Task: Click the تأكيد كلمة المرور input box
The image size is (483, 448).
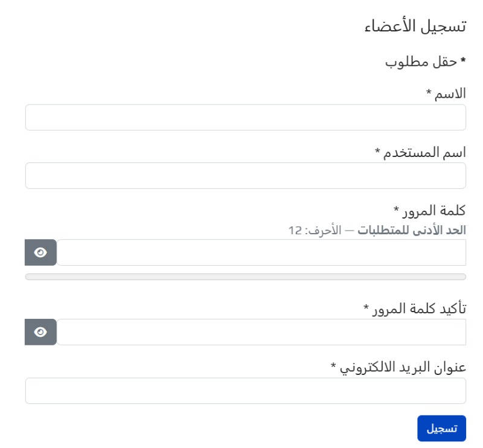Action: pos(261,332)
